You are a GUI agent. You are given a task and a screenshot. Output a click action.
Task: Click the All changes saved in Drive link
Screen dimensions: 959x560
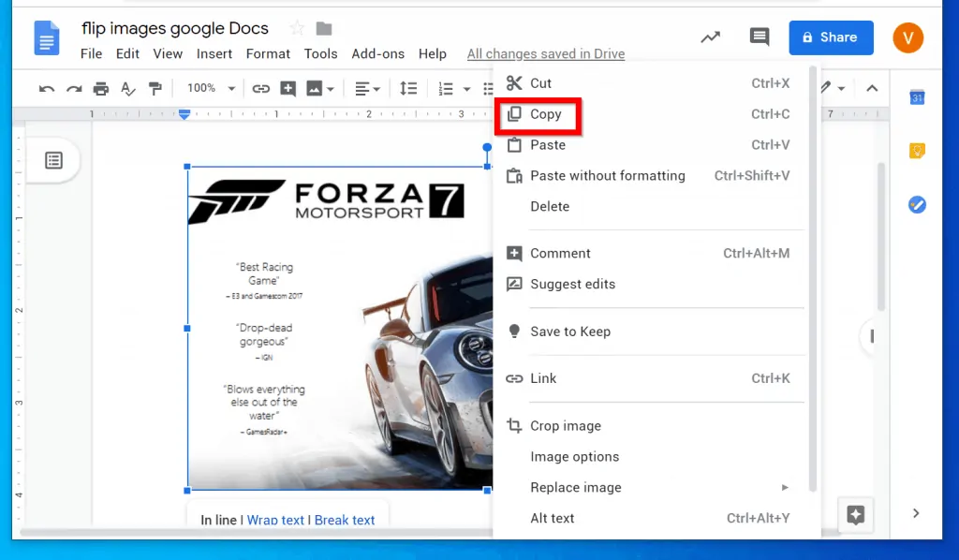click(546, 53)
